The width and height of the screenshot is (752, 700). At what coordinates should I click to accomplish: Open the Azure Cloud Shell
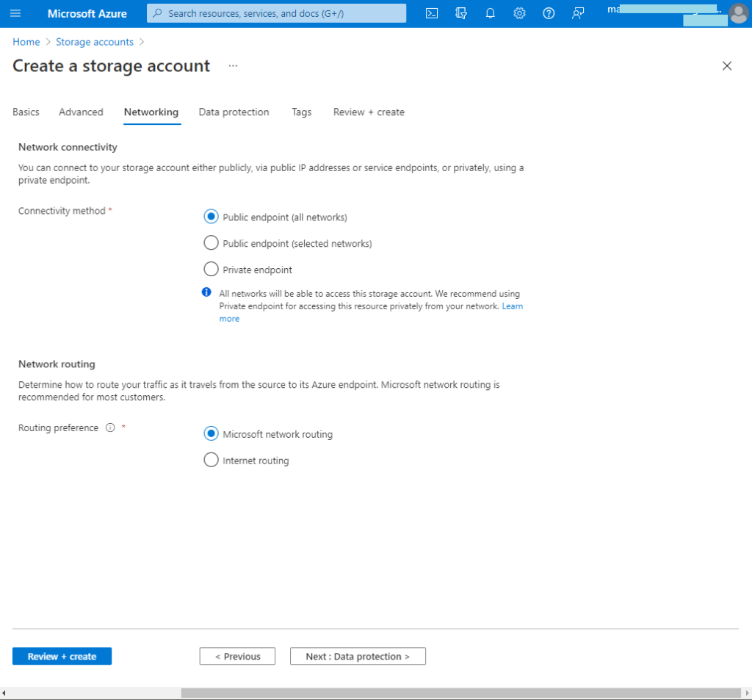tap(432, 13)
